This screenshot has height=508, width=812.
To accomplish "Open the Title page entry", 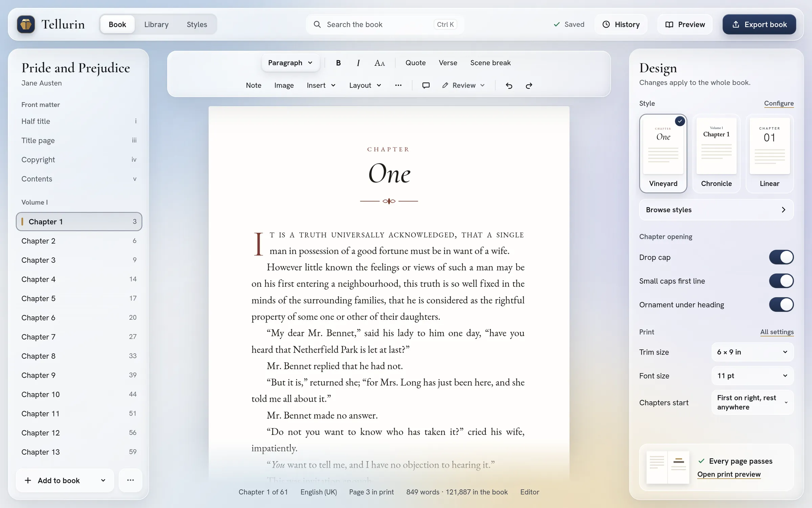I will tap(79, 141).
